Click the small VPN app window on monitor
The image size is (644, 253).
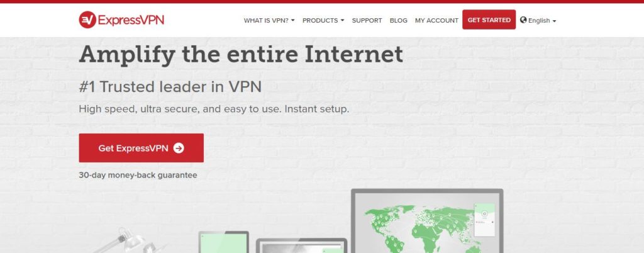coord(484,220)
